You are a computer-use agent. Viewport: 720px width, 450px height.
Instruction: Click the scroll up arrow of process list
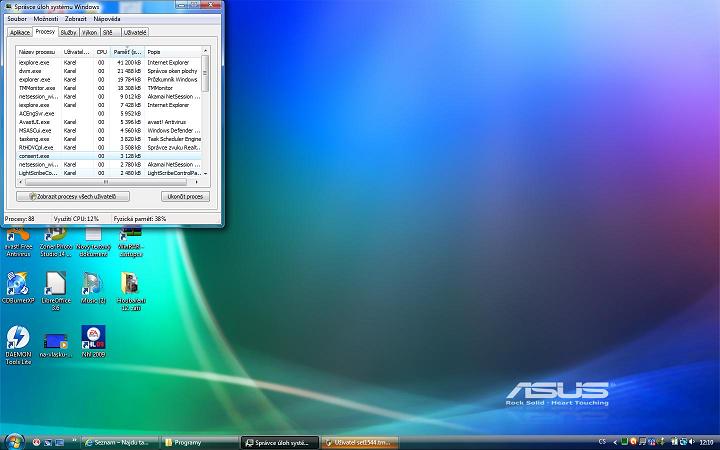point(205,51)
